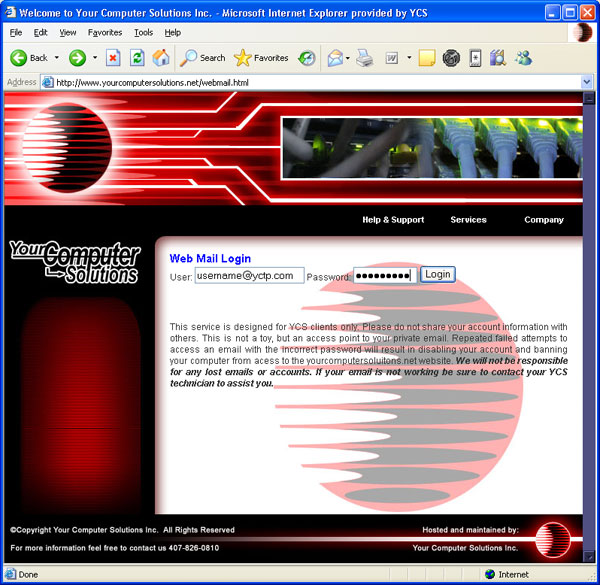Open the History toolbar icon

coord(307,58)
